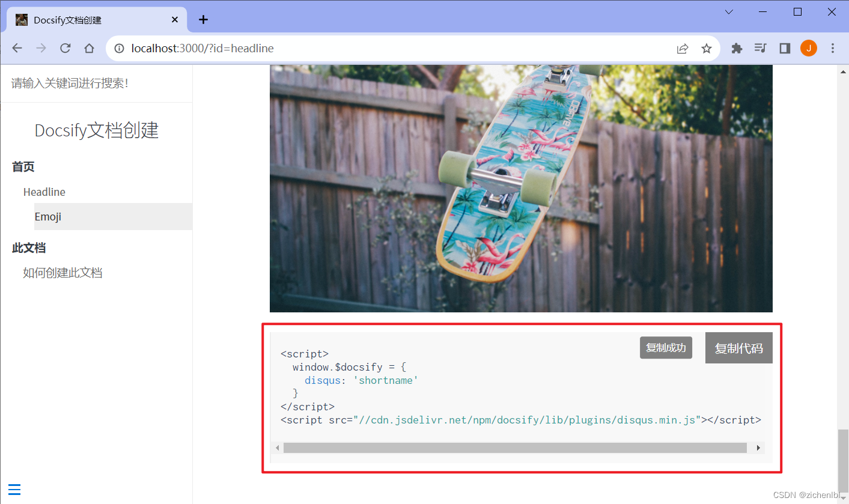The height and width of the screenshot is (504, 849).
Task: Click the skateboard image
Action: pyautogui.click(x=521, y=189)
